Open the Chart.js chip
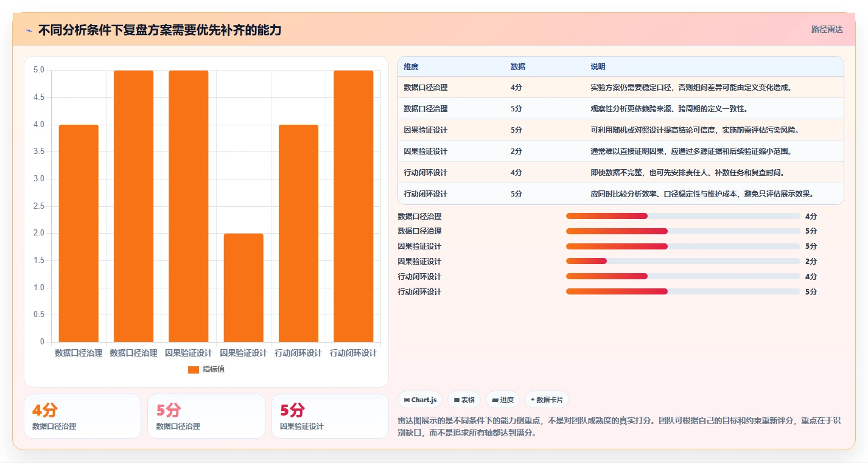The width and height of the screenshot is (868, 463). pos(420,400)
